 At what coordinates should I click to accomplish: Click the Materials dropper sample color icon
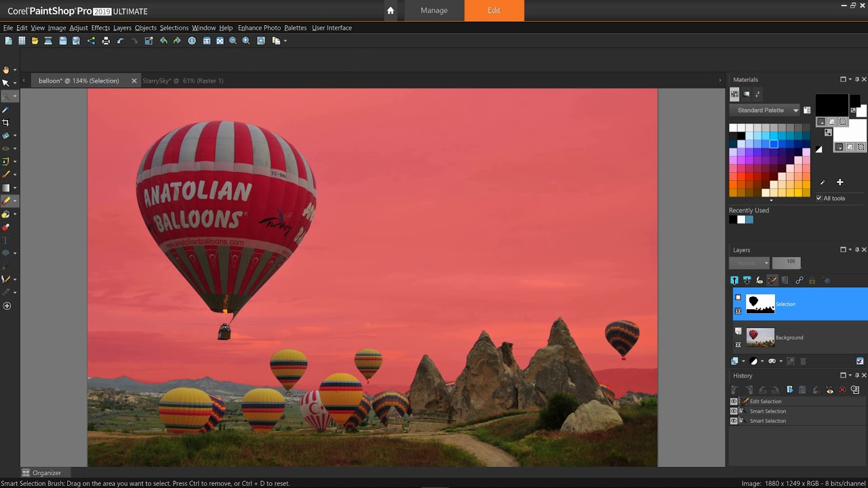coord(823,182)
